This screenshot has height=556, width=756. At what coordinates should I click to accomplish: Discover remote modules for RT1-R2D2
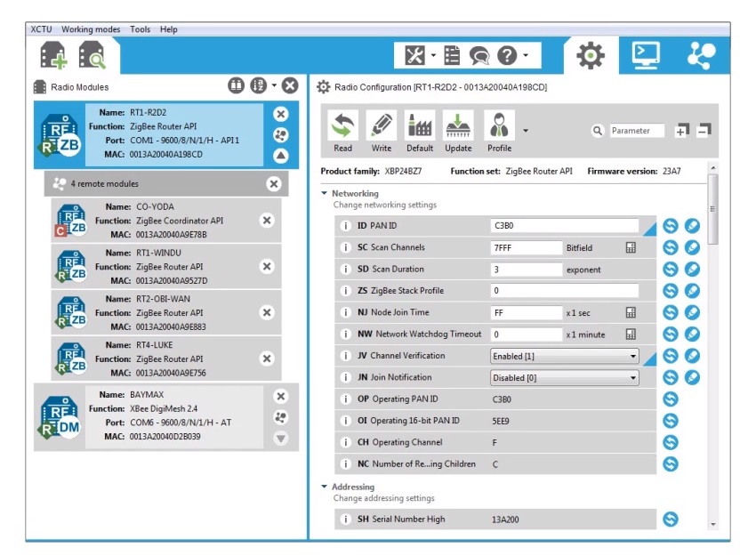tap(280, 135)
